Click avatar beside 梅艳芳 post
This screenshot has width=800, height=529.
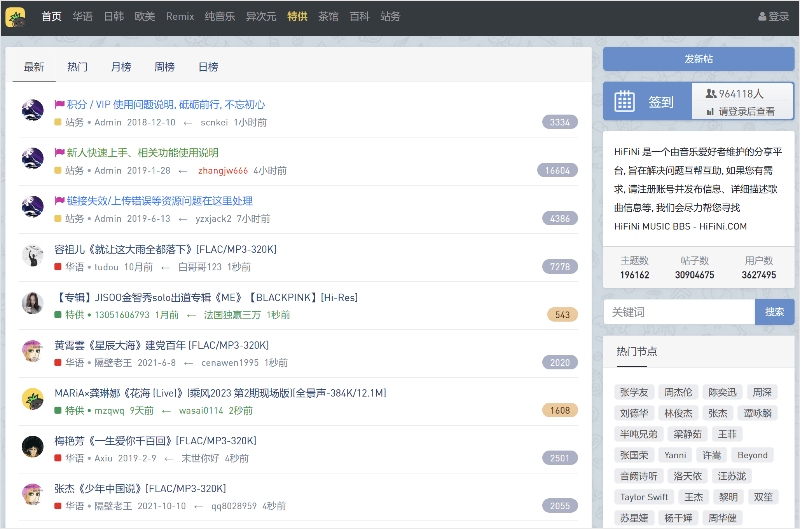point(33,446)
